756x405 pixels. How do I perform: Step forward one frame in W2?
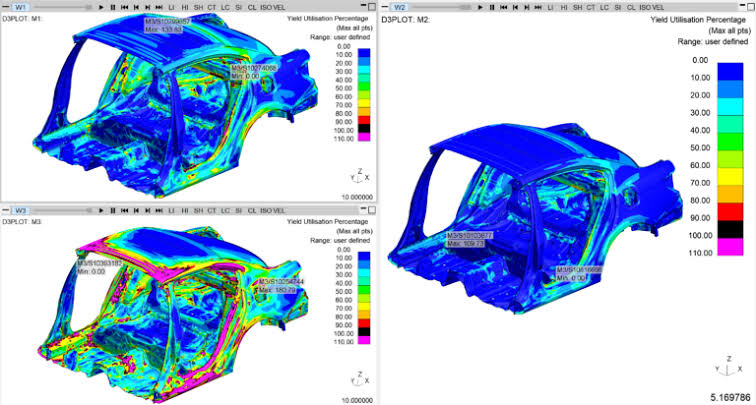[526, 7]
